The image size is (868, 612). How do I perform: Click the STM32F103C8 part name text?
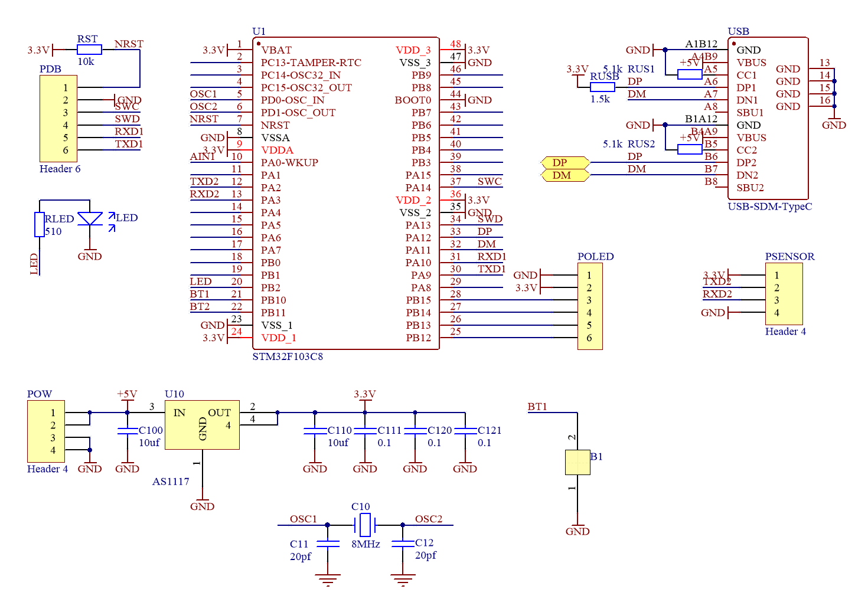pyautogui.click(x=288, y=356)
